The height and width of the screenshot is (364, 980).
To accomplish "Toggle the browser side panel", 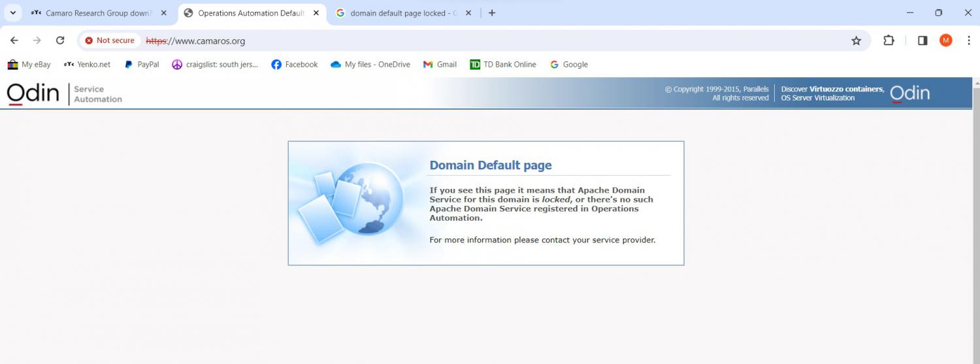I will (x=923, y=41).
